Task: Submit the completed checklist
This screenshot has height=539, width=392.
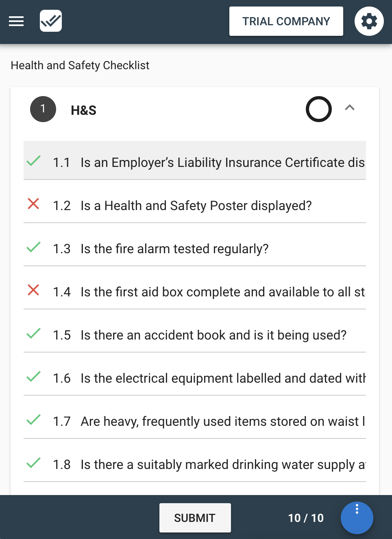Action: click(x=195, y=518)
